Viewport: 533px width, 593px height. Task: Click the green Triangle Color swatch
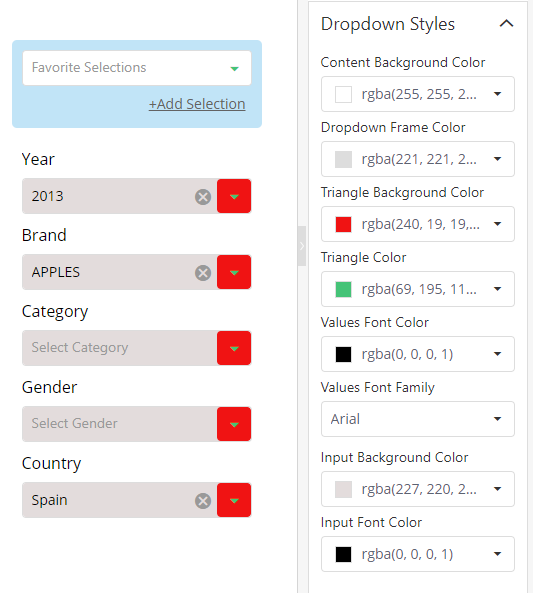click(343, 289)
